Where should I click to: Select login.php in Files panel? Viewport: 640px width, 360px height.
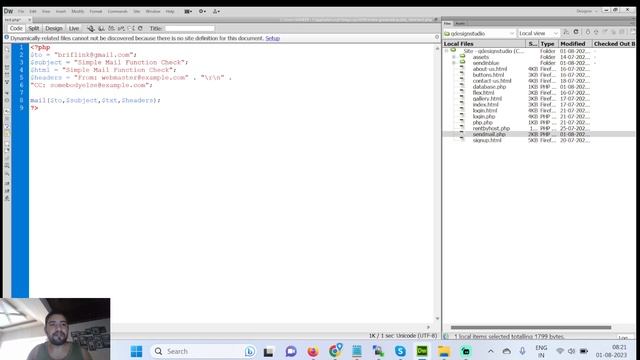484,116
